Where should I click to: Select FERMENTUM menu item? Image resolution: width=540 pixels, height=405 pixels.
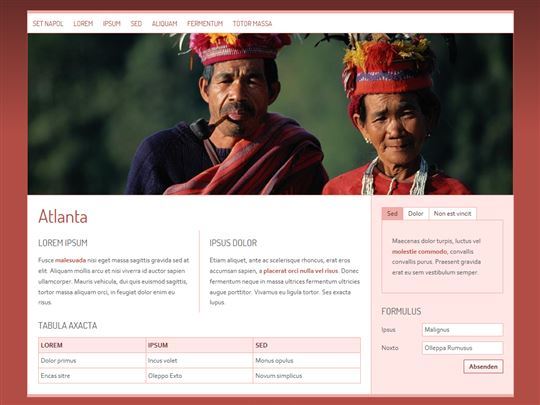point(205,23)
